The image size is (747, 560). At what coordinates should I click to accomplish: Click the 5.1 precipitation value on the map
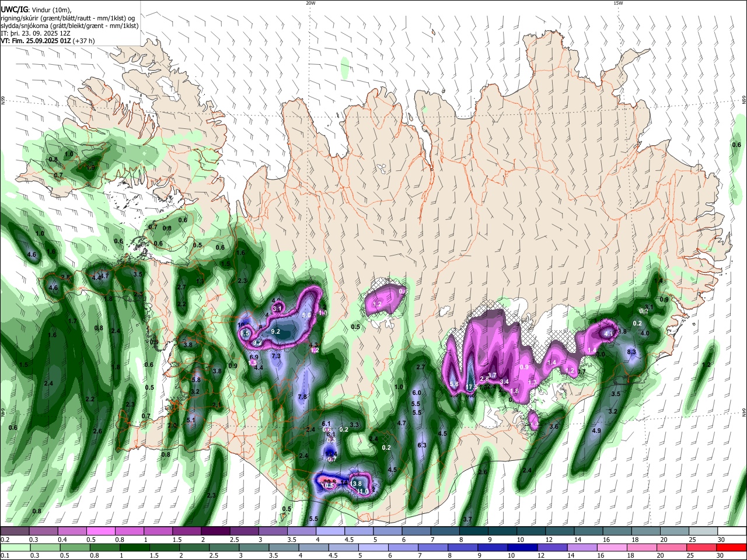(191, 421)
